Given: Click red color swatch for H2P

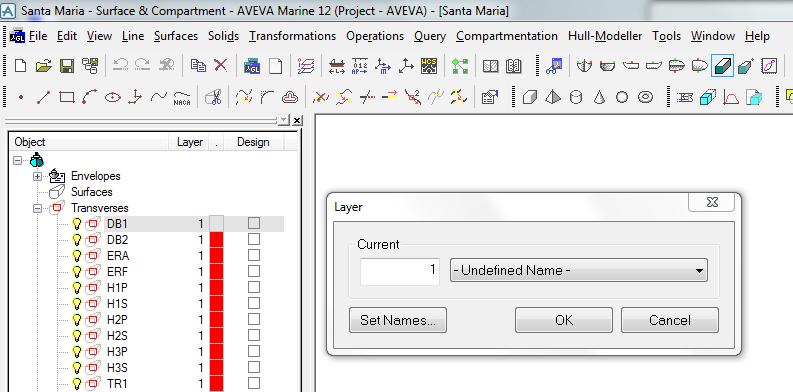Looking at the screenshot, I should click(216, 320).
